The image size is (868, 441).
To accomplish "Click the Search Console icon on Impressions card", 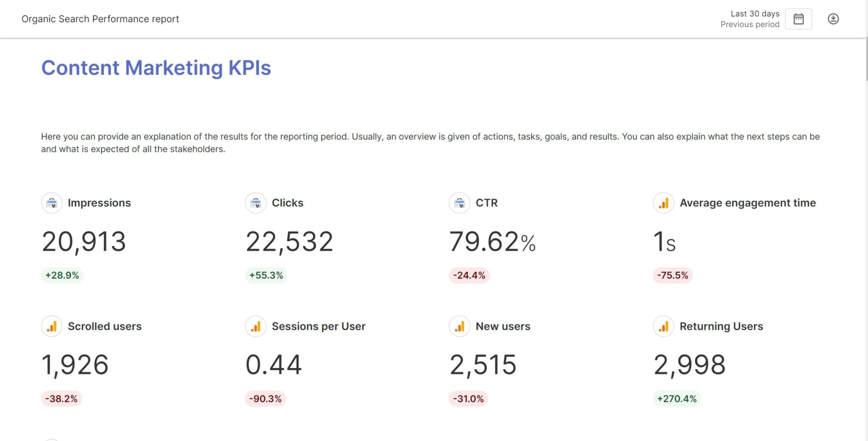I will tap(52, 203).
